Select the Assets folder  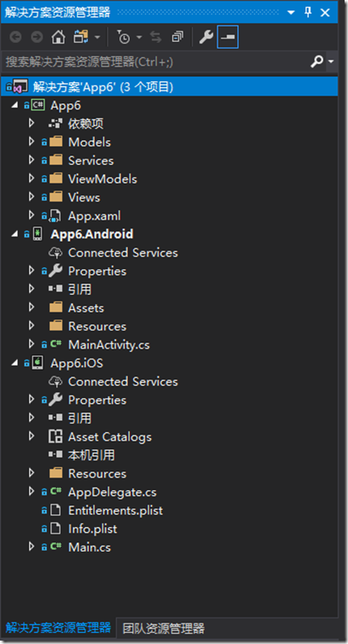(86, 308)
